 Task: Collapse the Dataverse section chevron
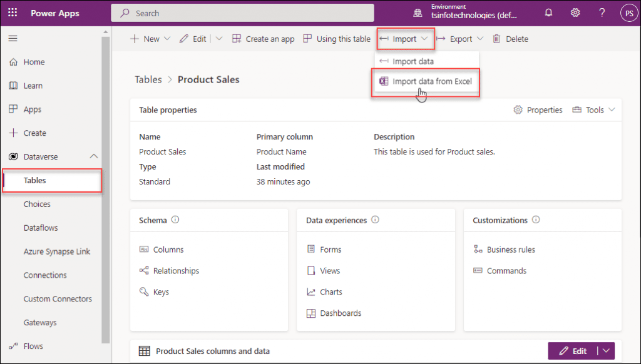pyautogui.click(x=94, y=156)
